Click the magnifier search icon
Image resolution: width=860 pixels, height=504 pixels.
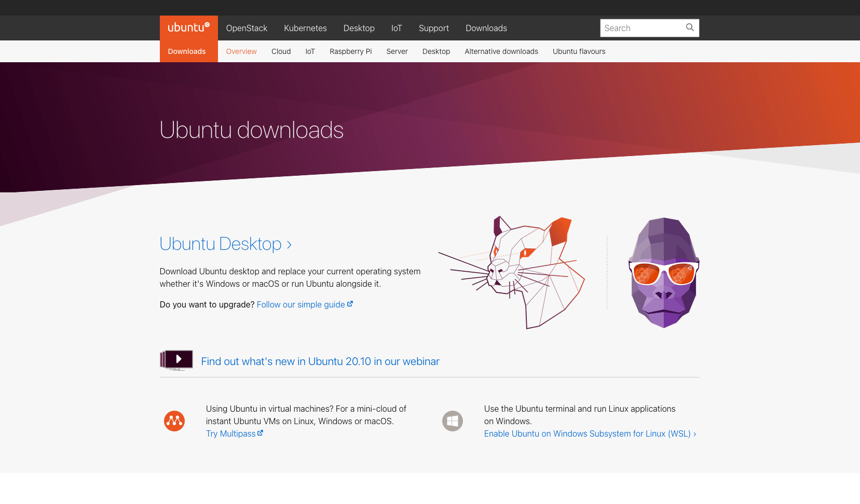(690, 27)
